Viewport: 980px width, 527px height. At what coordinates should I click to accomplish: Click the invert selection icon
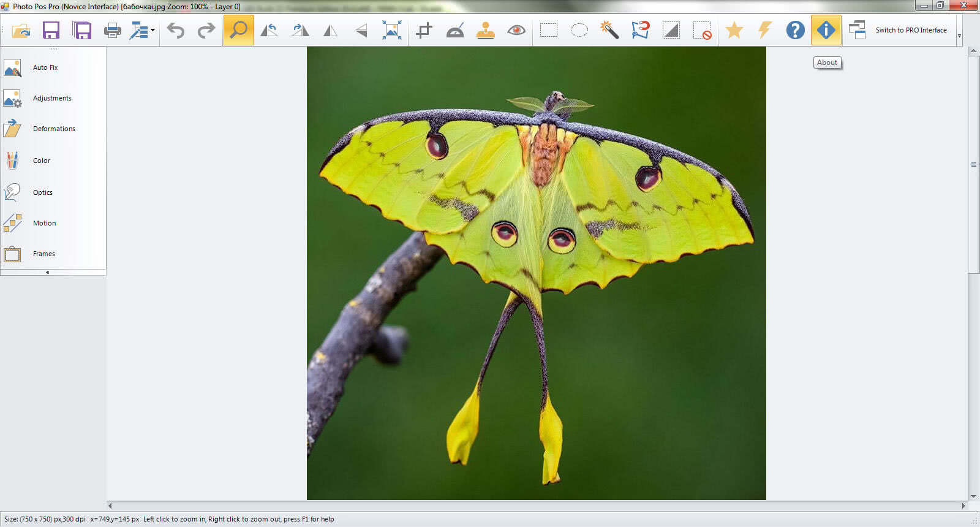pos(671,30)
